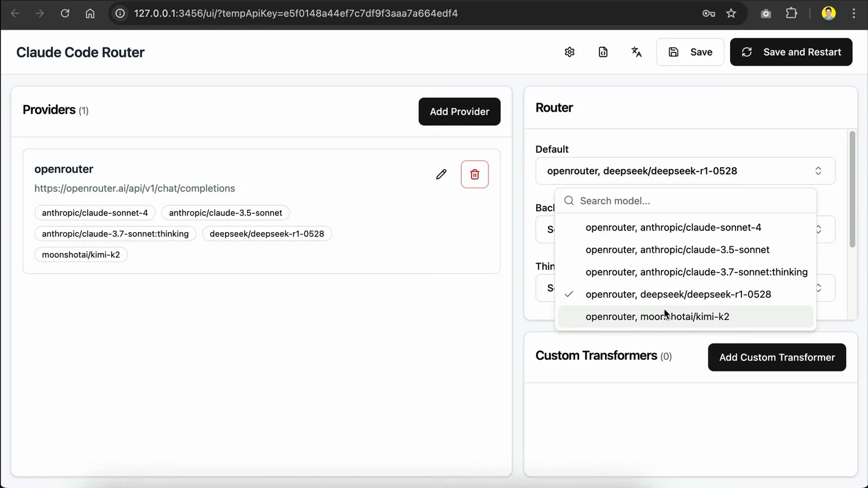Viewport: 868px width, 488px height.
Task: Open the browser three-dot menu
Action: [x=854, y=13]
